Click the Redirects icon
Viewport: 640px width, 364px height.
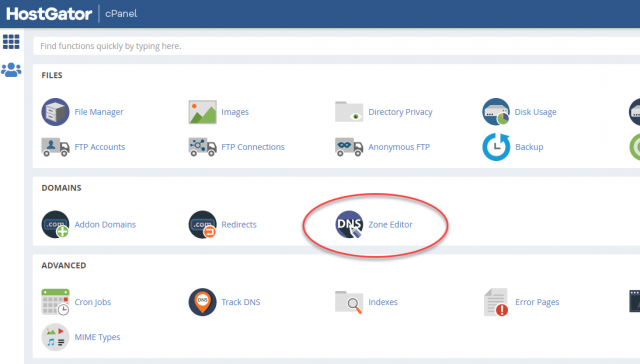(202, 224)
